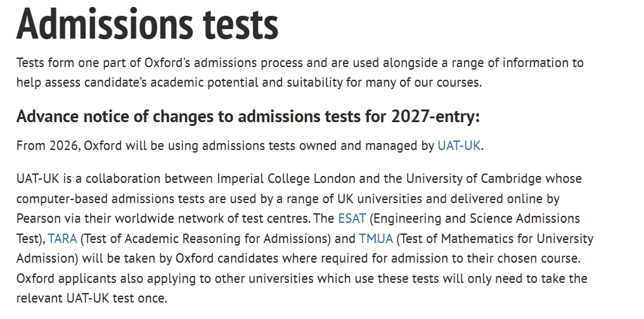Open the TMUA hyperlink
The height and width of the screenshot is (319, 644).
pyautogui.click(x=376, y=239)
